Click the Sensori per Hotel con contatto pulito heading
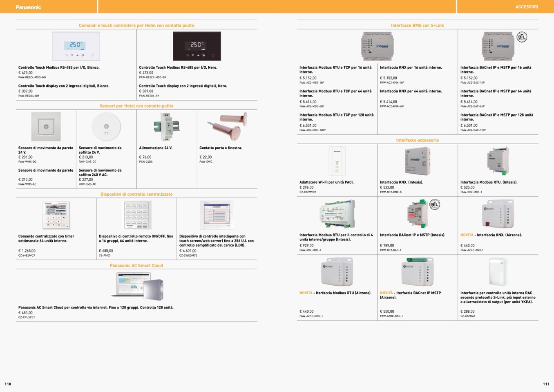This screenshot has height=392, width=554. [x=136, y=106]
